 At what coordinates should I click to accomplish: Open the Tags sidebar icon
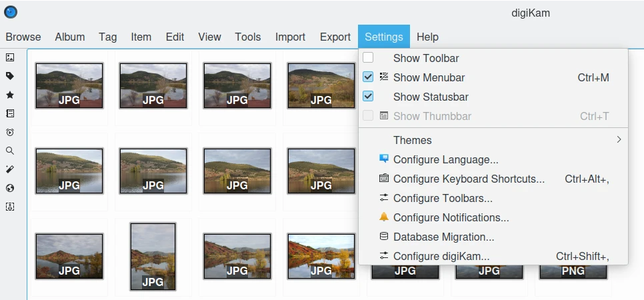10,76
